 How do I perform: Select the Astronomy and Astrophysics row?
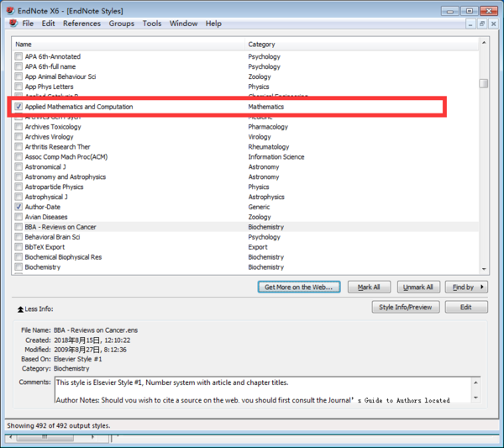point(246,177)
